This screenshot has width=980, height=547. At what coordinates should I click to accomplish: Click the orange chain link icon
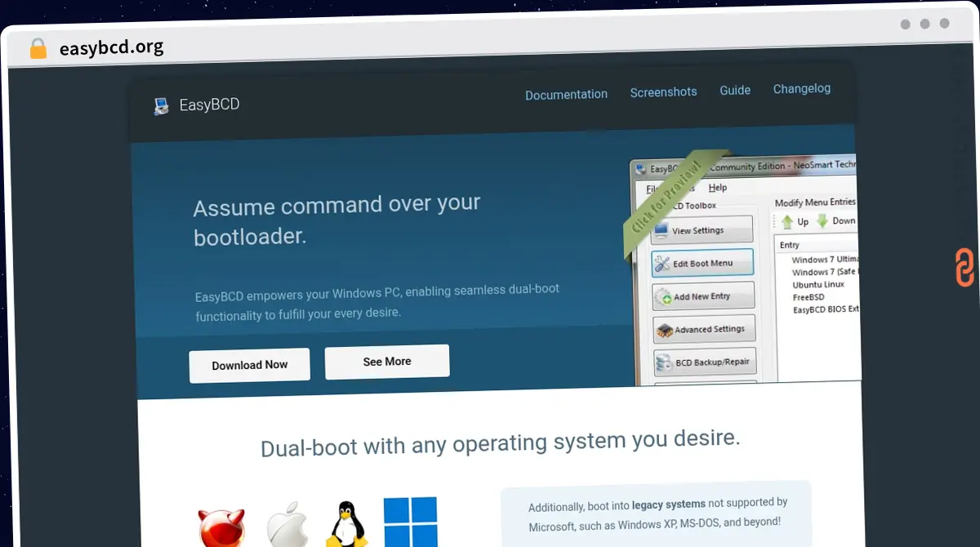pos(965,269)
